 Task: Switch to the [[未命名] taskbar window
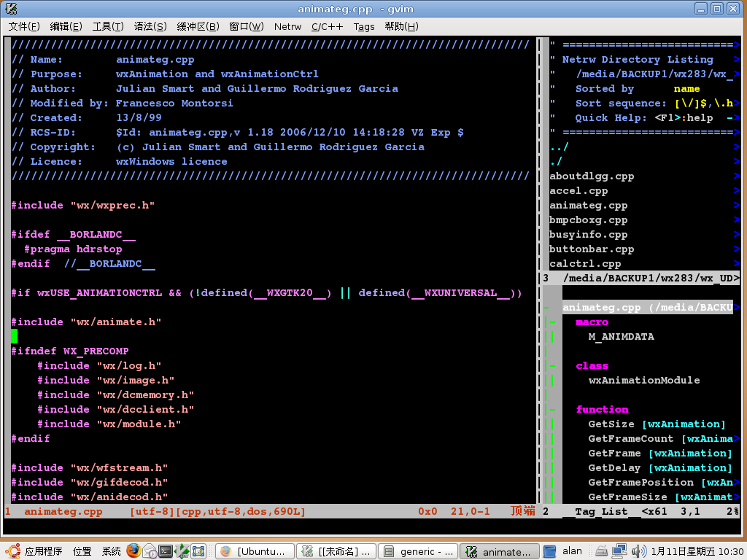336,551
